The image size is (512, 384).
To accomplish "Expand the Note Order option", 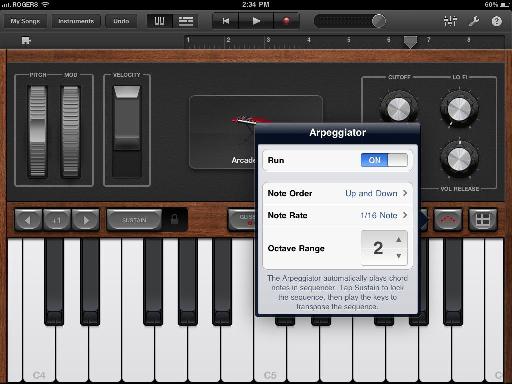I will pyautogui.click(x=337, y=193).
